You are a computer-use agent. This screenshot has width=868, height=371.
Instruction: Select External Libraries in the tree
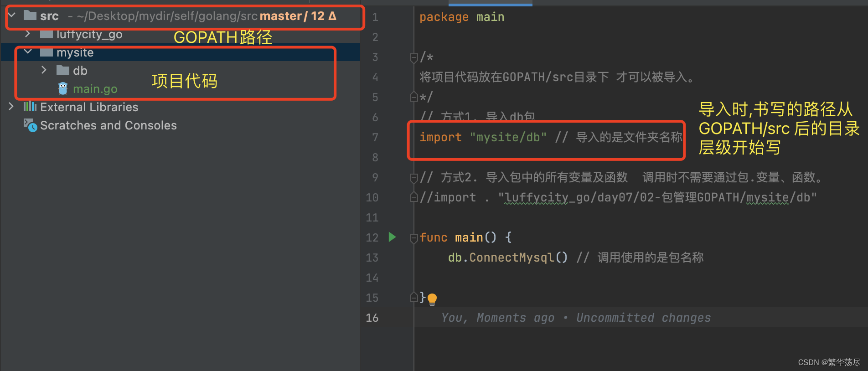tap(89, 107)
